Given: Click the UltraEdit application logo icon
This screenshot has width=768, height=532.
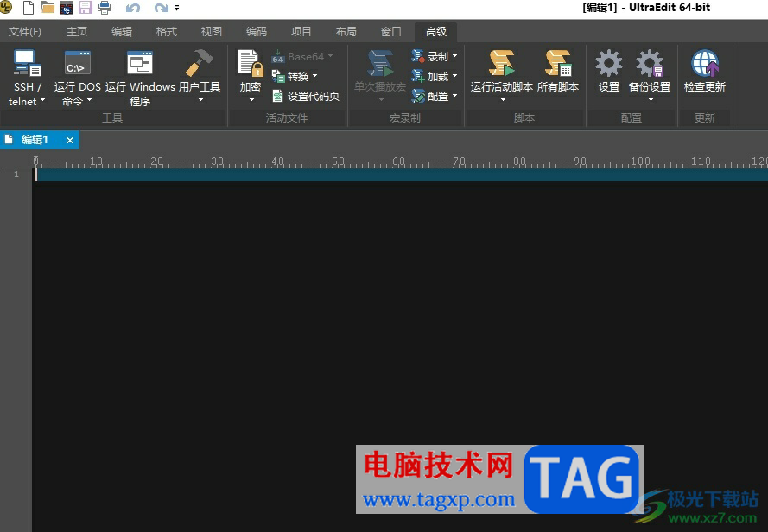Looking at the screenshot, I should click(x=6, y=7).
